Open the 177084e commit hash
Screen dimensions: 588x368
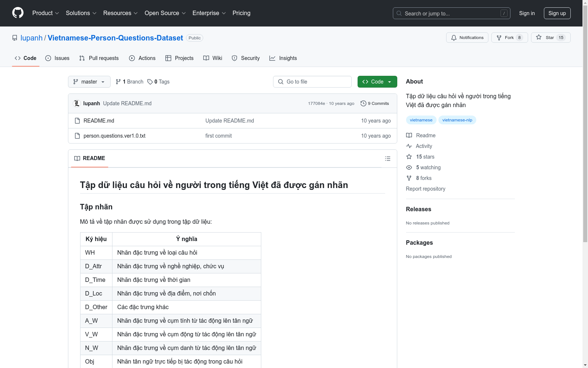coord(316,103)
